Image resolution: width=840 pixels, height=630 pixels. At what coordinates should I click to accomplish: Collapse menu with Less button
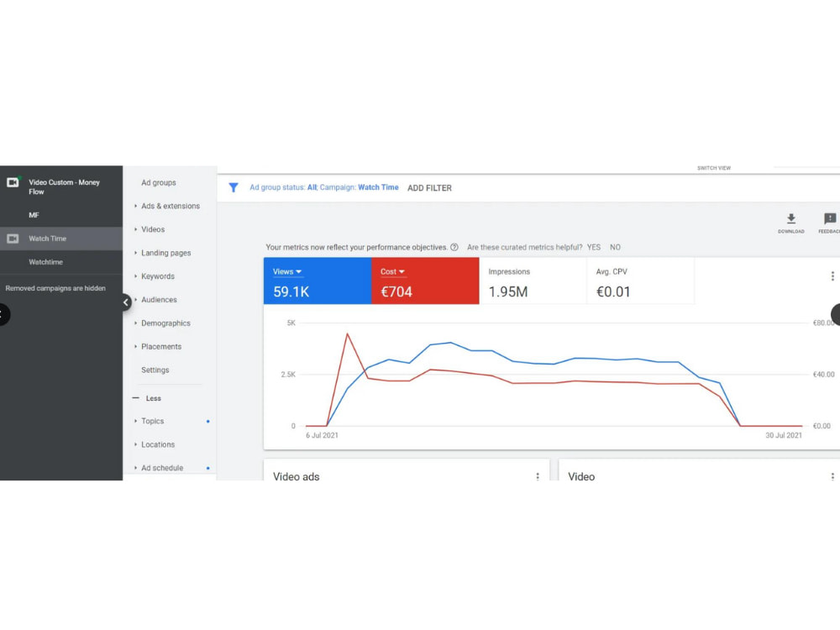pos(147,398)
